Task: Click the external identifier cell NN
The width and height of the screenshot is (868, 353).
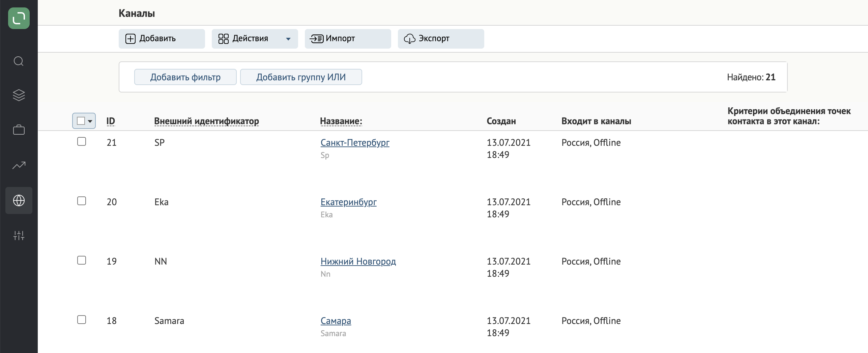Action: 161,262
